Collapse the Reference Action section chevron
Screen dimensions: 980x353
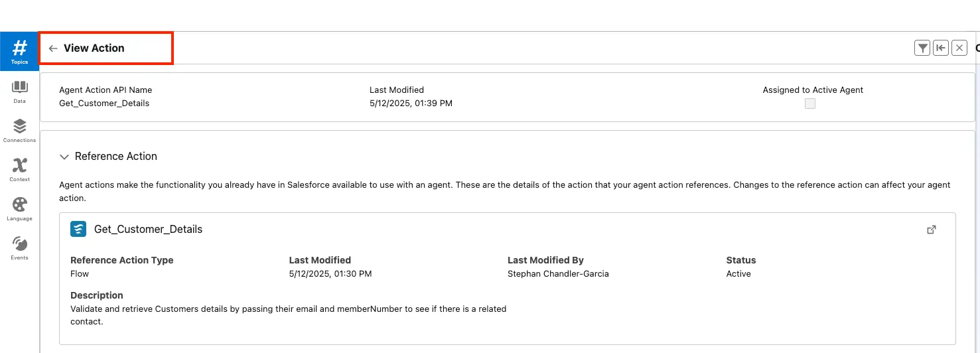64,157
